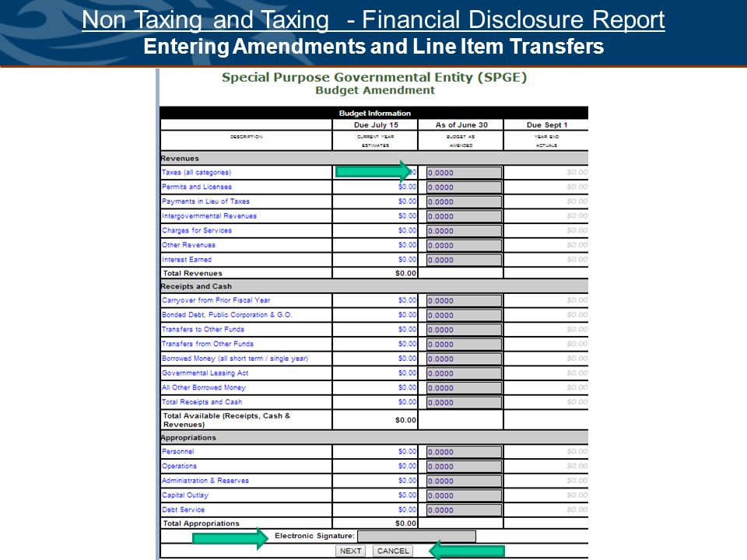This screenshot has width=747, height=560.
Task: Open the All Other Borrowed Money link
Action: 204,387
